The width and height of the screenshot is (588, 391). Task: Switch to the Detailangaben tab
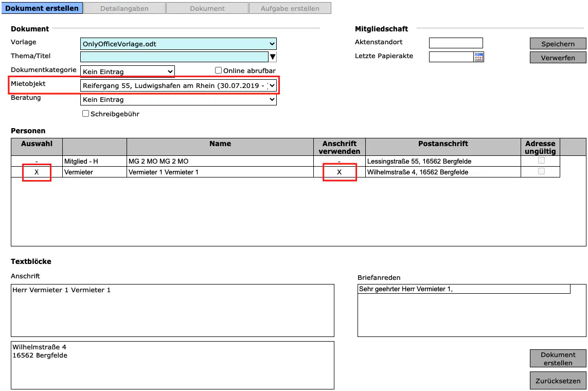124,8
